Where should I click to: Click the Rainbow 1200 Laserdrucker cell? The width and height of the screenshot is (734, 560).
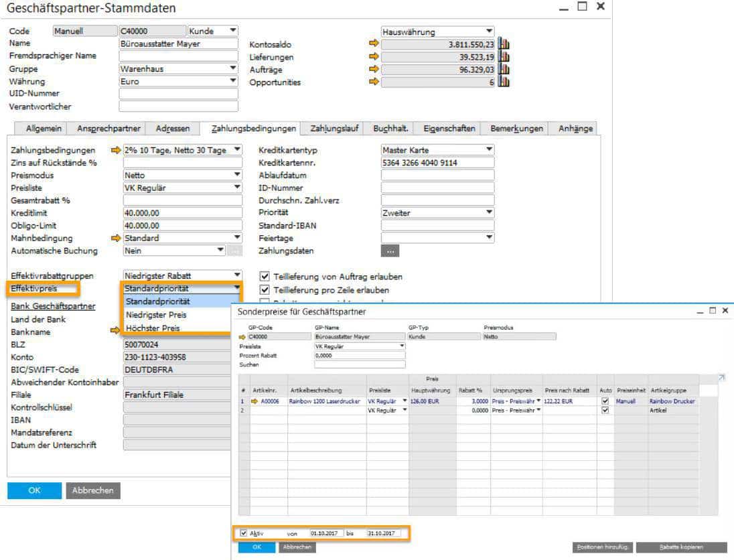click(327, 401)
